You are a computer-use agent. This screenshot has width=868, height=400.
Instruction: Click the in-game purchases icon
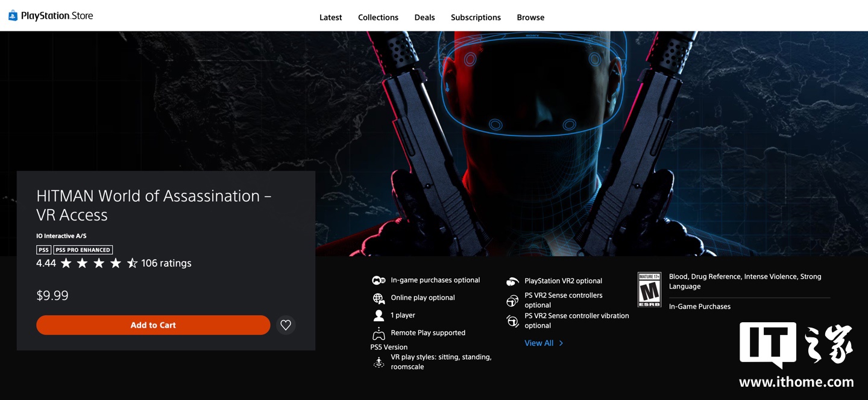[x=379, y=281]
